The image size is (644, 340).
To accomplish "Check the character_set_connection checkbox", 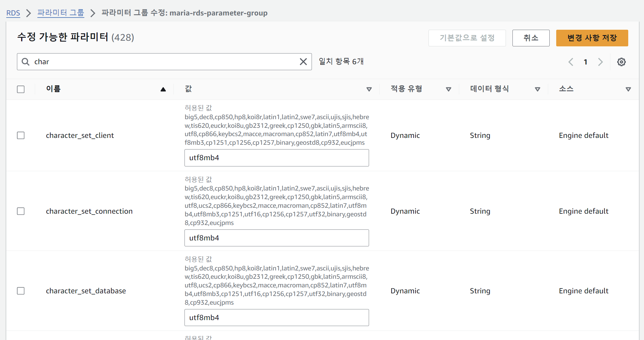I will [x=21, y=211].
